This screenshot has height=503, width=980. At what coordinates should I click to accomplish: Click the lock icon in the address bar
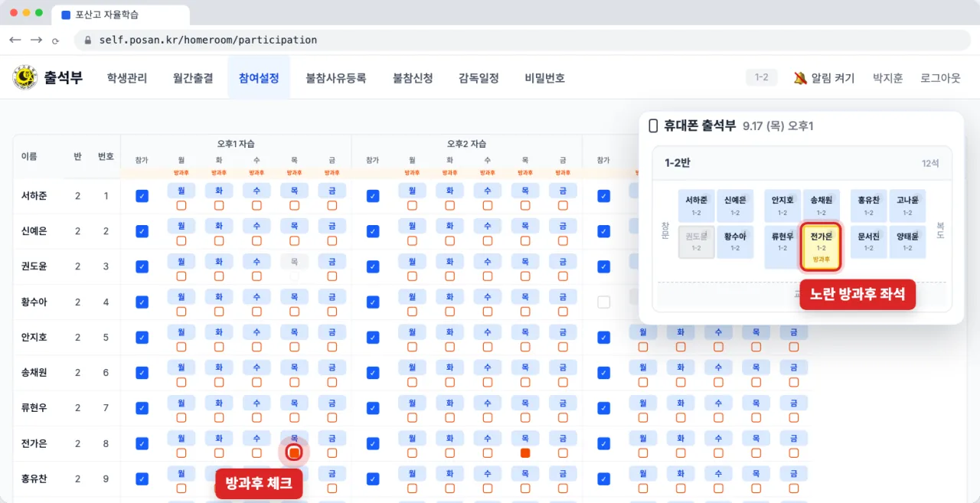pyautogui.click(x=88, y=40)
